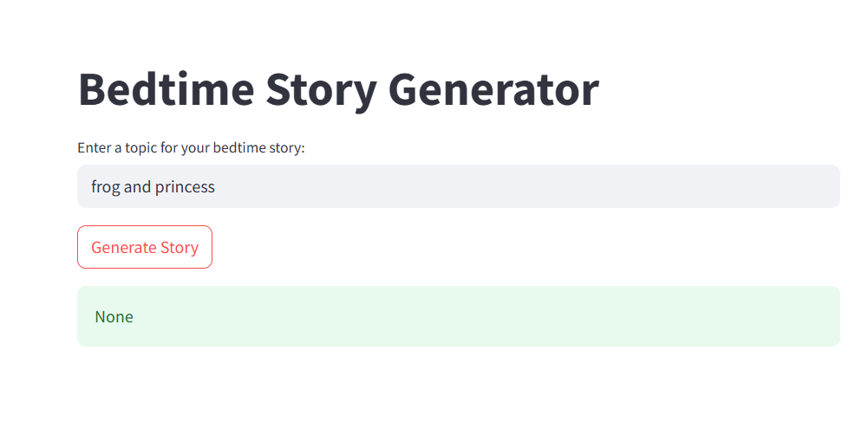Select the 'Enter a topic for your bedtime story:' label
Screen dimensions: 868x448
(191, 147)
